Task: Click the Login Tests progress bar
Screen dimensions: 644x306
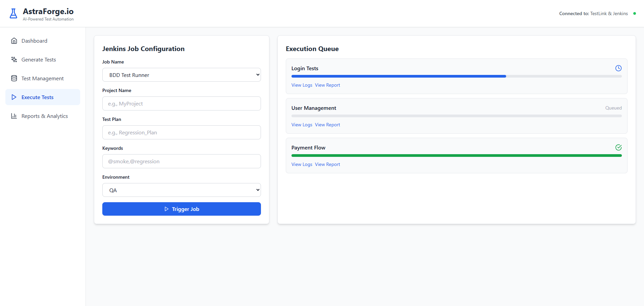Action: point(457,76)
